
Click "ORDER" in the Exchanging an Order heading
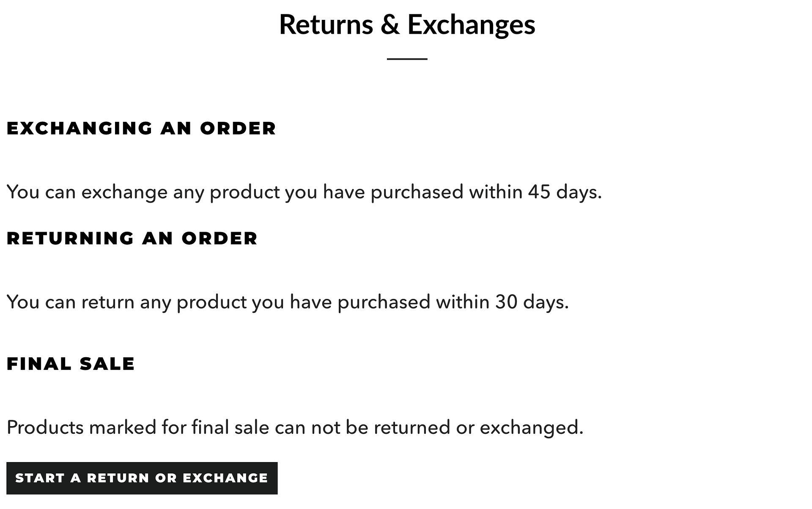point(238,129)
